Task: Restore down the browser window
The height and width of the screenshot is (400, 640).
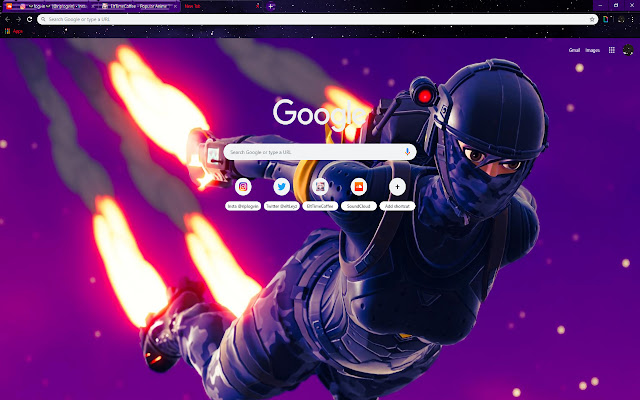Action: tap(616, 5)
